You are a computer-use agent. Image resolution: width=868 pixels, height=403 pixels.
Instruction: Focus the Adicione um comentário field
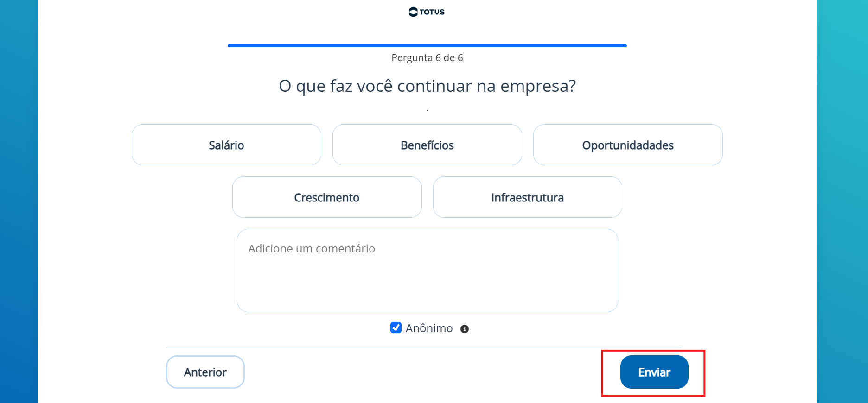[x=428, y=271]
